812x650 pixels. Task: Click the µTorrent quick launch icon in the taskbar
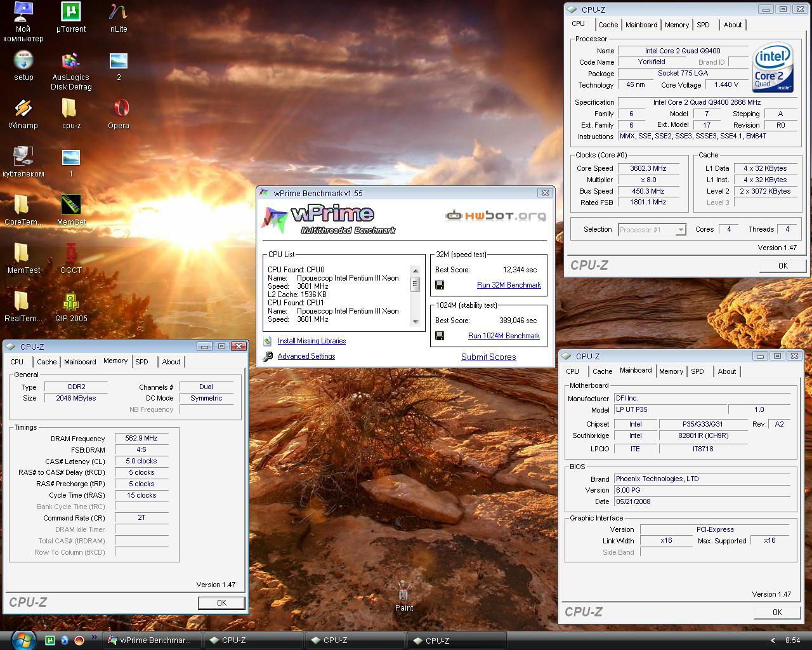(49, 640)
